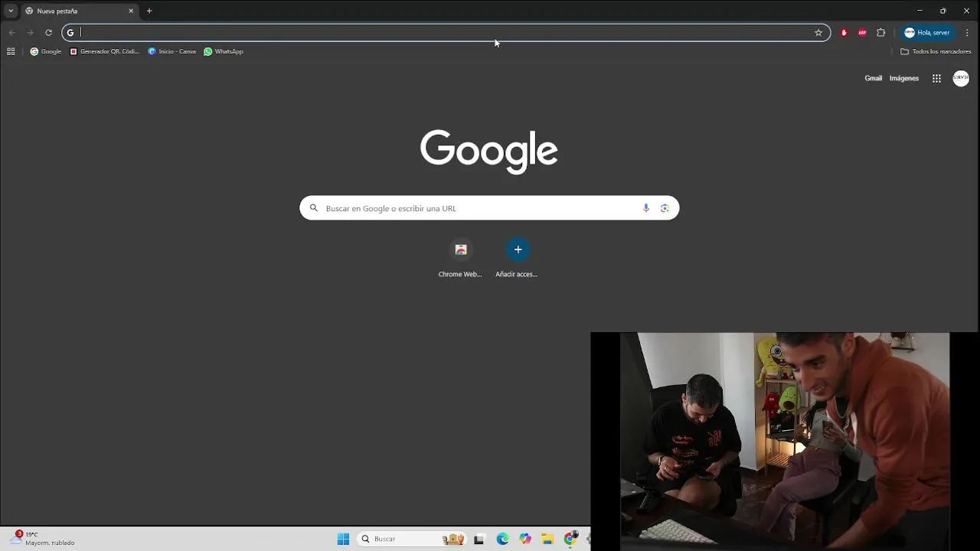Open Chrome three-dot menu
Image resolution: width=980 pixels, height=551 pixels.
point(968,33)
